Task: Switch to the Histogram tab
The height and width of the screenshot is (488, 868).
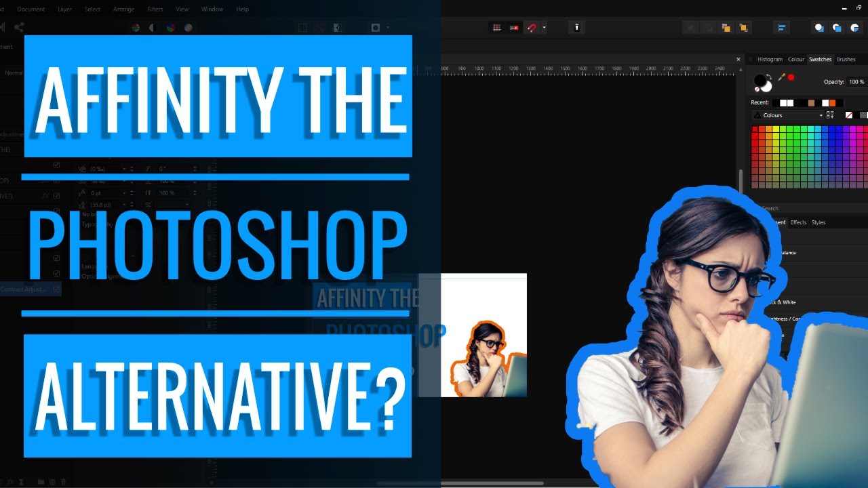Action: click(770, 60)
